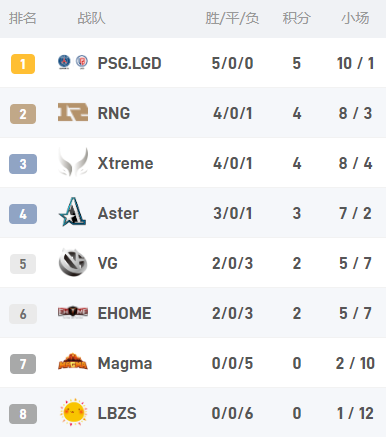Sort by the 积分 column header
The image size is (386, 437).
296,18
